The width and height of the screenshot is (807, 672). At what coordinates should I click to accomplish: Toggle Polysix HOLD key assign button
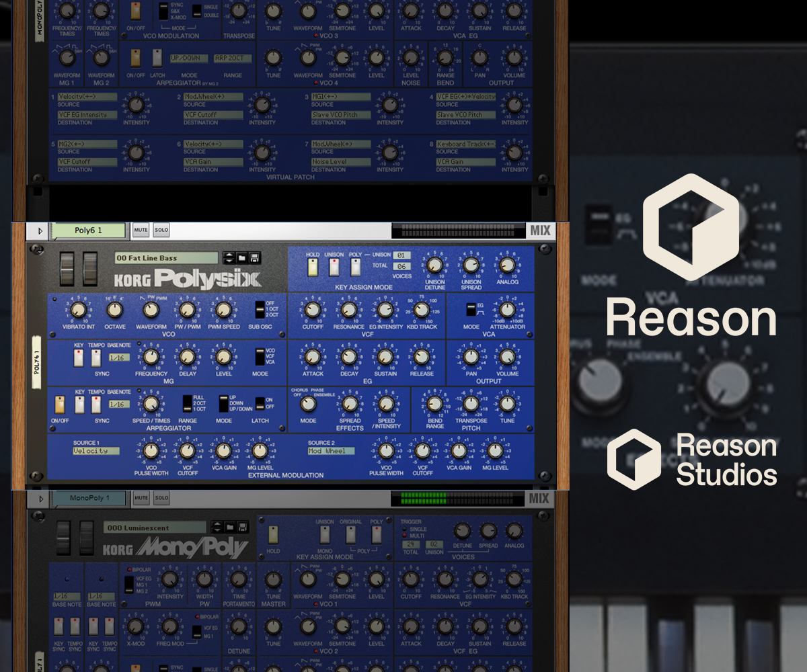tap(313, 267)
